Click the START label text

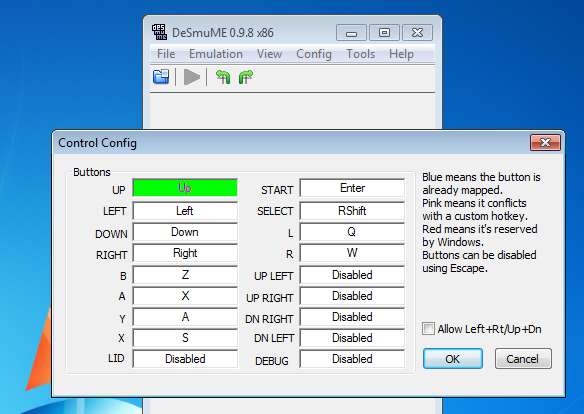tap(277, 190)
